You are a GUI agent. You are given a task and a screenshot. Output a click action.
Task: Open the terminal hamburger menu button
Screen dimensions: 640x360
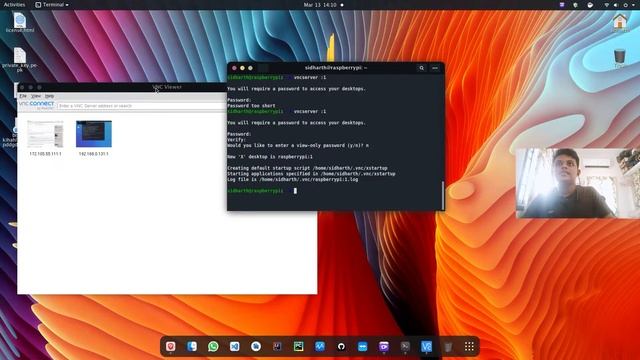coord(435,68)
